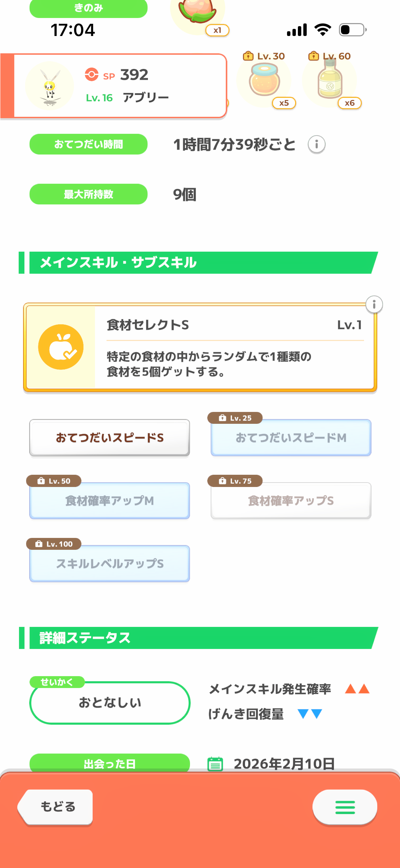Select locked 食材確率アップM sub skill

(x=110, y=501)
